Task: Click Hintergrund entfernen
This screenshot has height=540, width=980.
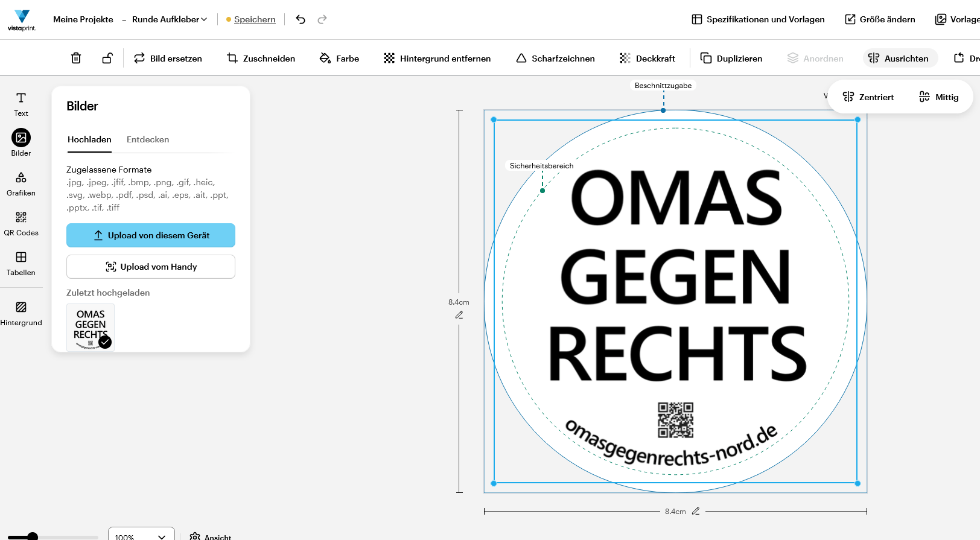Action: click(x=437, y=59)
